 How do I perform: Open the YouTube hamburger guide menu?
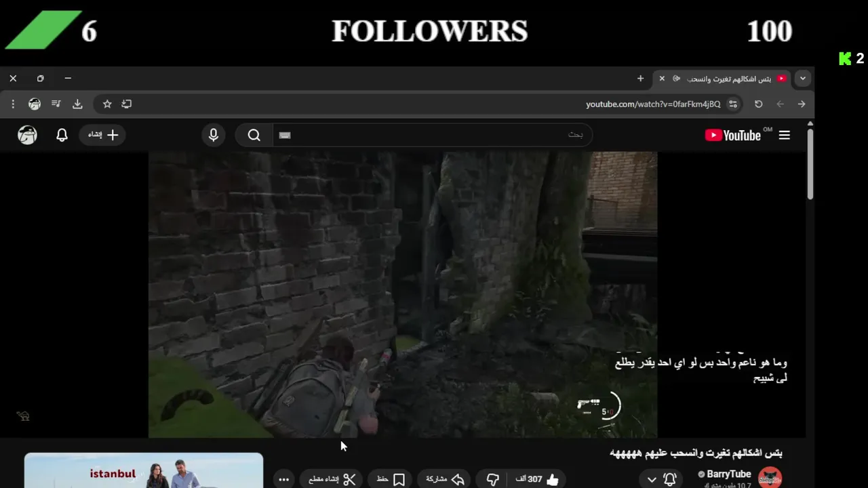click(785, 135)
